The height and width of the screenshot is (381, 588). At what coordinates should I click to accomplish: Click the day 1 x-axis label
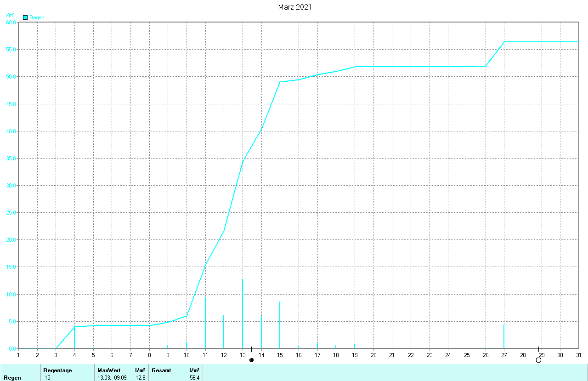[x=18, y=355]
